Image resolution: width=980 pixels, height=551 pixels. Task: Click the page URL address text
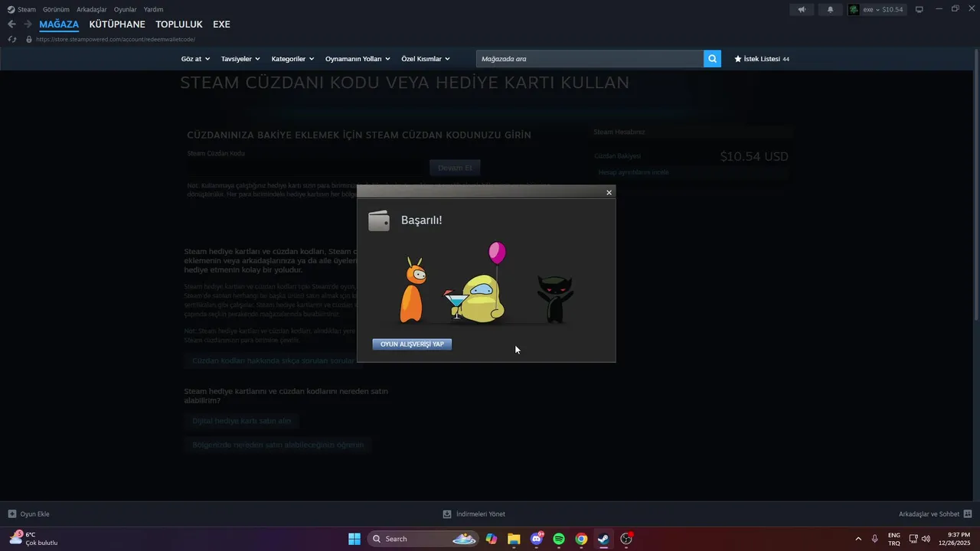tap(116, 39)
